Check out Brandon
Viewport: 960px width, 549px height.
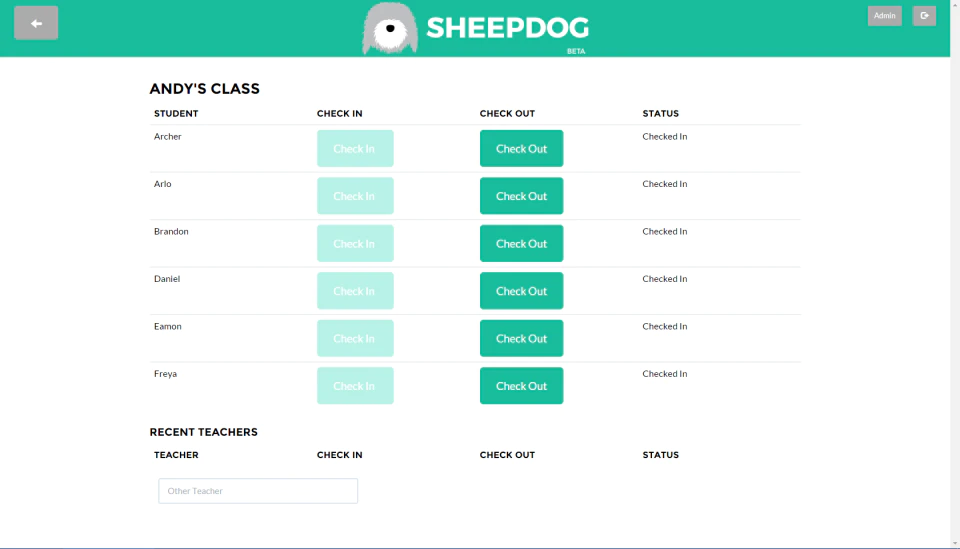click(x=521, y=243)
